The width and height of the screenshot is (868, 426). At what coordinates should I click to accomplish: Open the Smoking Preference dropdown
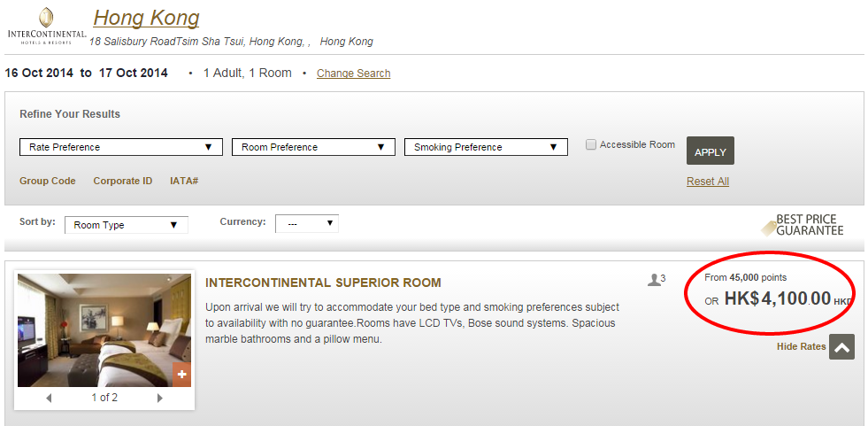486,147
